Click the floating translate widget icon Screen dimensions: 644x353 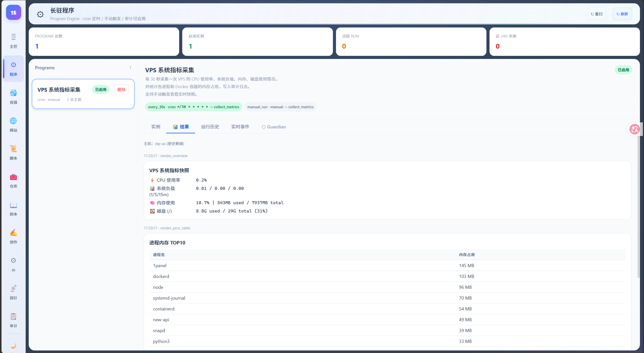[634, 129]
